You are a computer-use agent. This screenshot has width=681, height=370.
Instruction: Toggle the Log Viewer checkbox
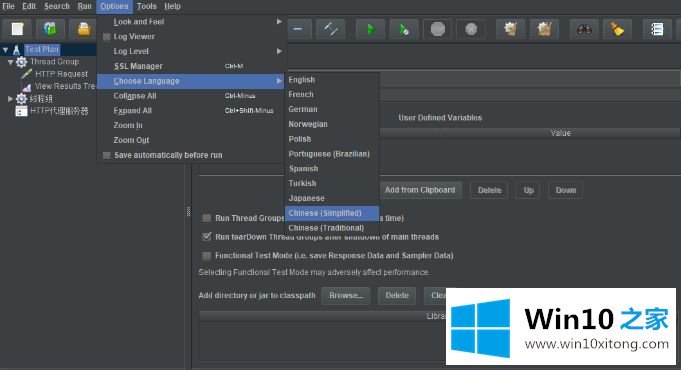coord(106,37)
